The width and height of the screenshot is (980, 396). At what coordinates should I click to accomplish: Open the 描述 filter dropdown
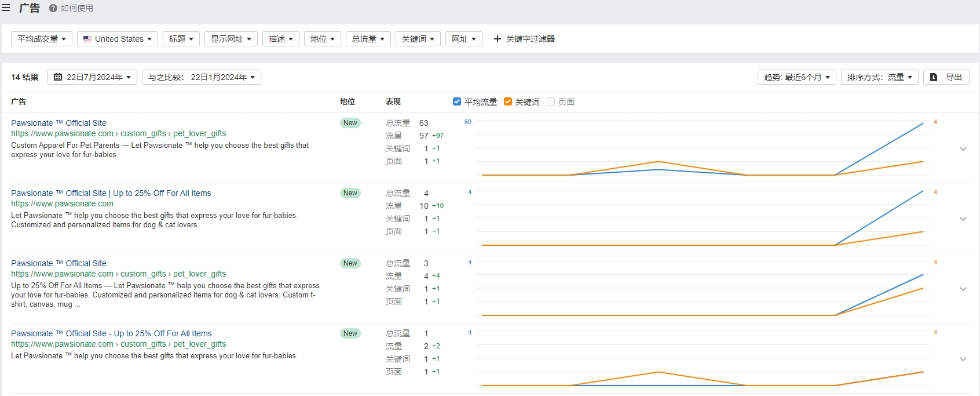281,39
